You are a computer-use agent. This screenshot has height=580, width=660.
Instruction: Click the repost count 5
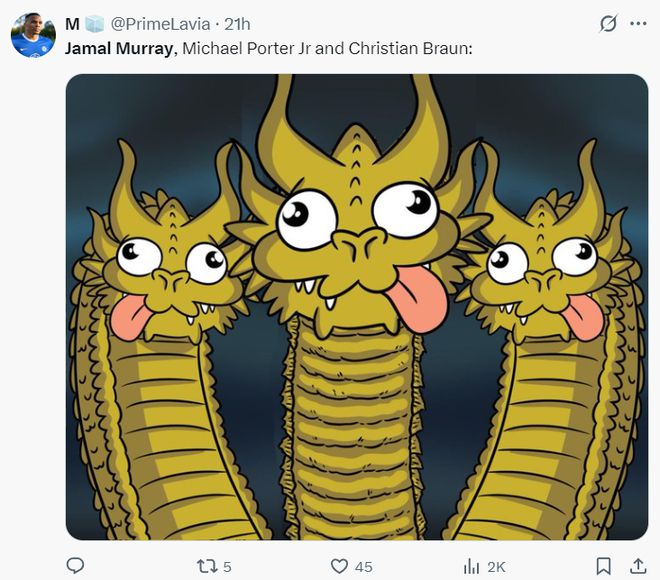(x=227, y=567)
